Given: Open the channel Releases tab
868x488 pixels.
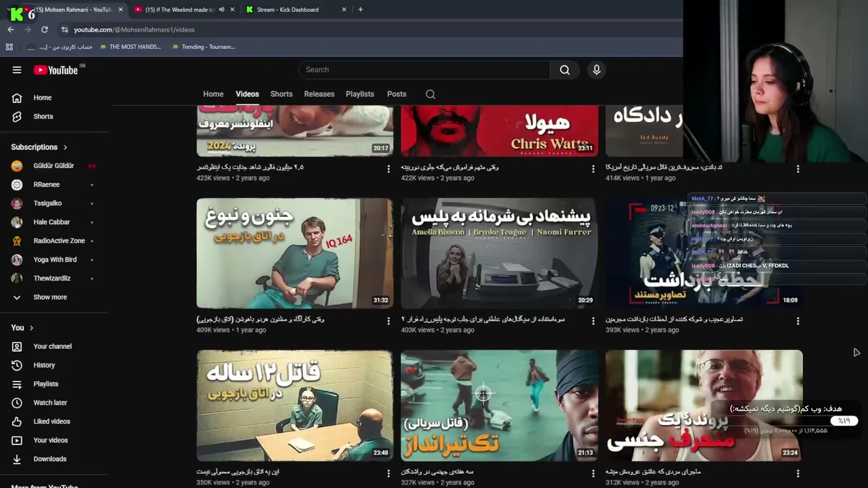Looking at the screenshot, I should pyautogui.click(x=319, y=94).
